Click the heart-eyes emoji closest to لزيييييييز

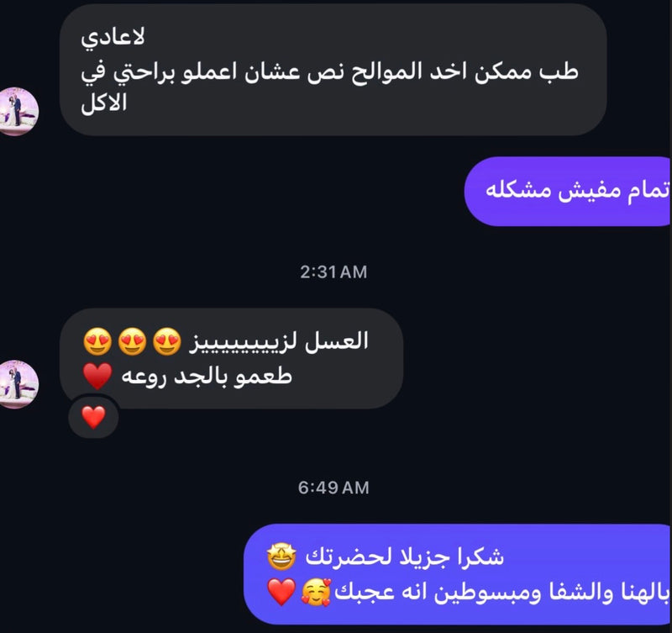[166, 342]
